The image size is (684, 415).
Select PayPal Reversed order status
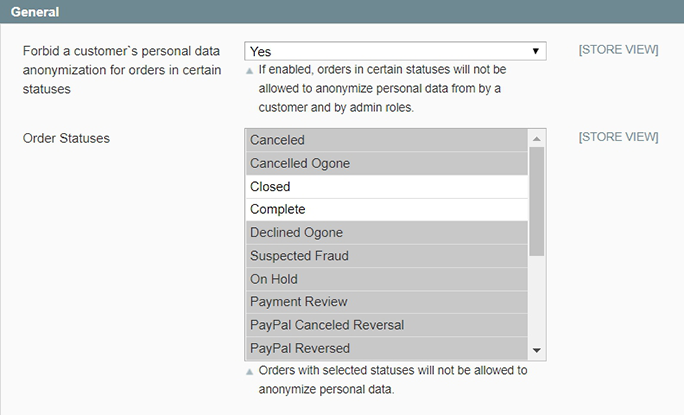pos(386,348)
